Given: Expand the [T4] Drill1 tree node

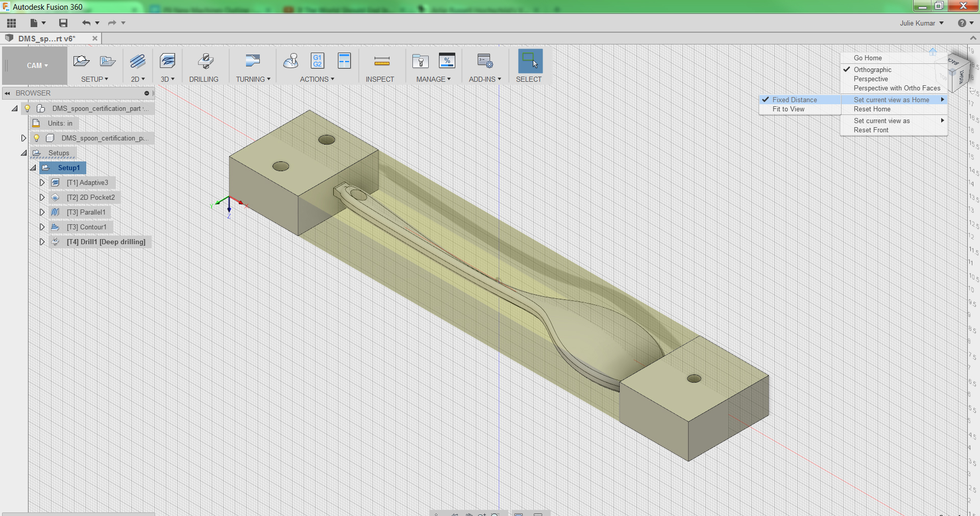Looking at the screenshot, I should [x=42, y=242].
